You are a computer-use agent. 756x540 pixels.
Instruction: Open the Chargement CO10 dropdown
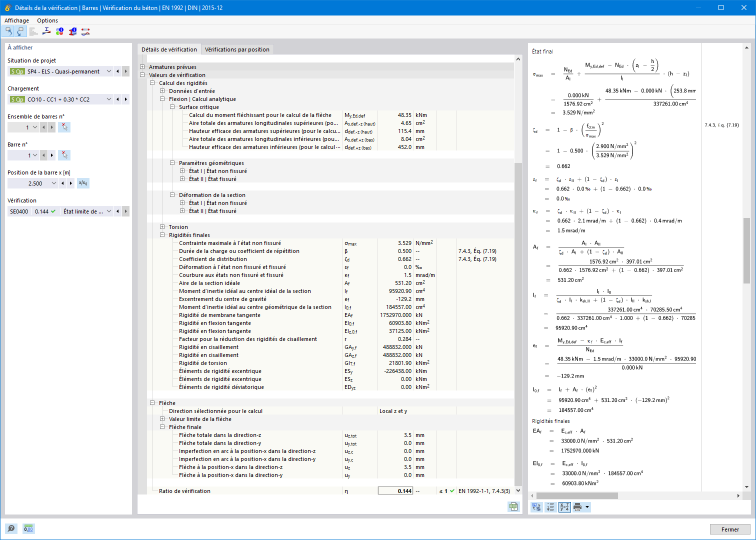tap(109, 99)
